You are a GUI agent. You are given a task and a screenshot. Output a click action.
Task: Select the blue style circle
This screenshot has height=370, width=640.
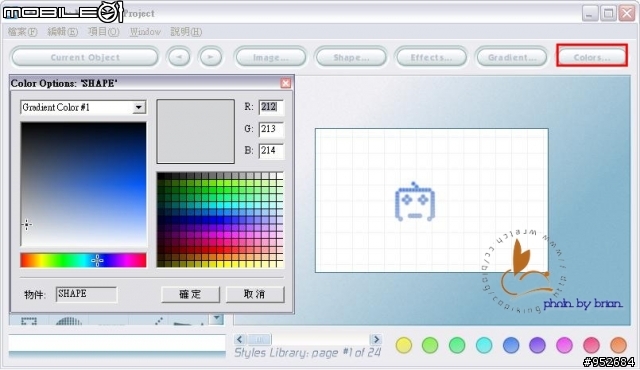pos(511,345)
